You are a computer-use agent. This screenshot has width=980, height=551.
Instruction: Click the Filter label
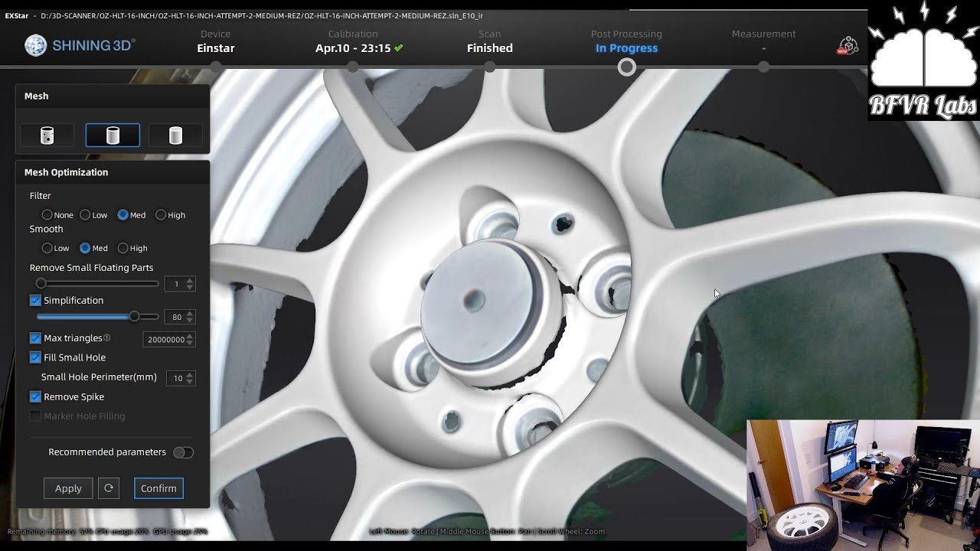[x=41, y=196]
